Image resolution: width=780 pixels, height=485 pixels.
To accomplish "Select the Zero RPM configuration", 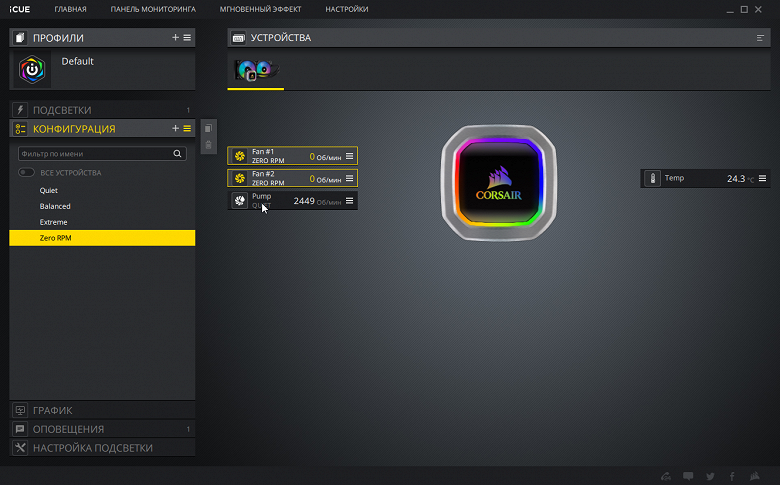I will (x=102, y=238).
